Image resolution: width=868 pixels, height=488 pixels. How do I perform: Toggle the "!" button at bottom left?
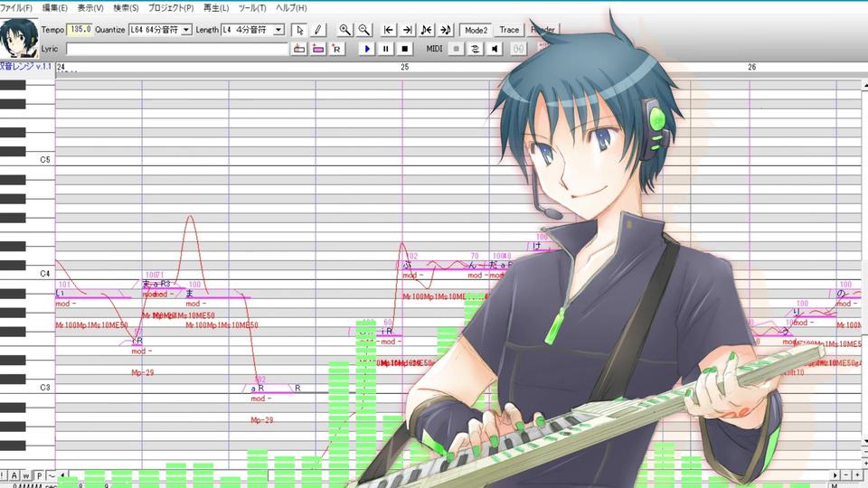pyautogui.click(x=3, y=475)
